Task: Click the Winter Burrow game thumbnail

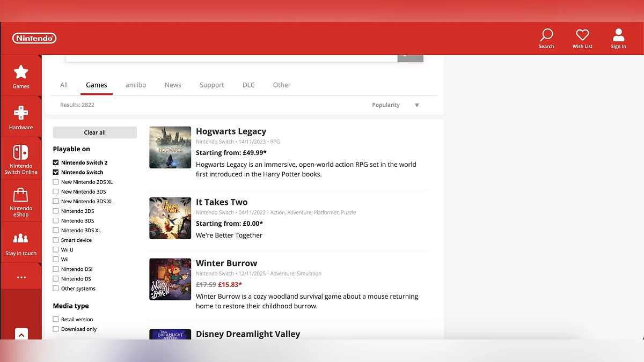Action: (x=170, y=279)
